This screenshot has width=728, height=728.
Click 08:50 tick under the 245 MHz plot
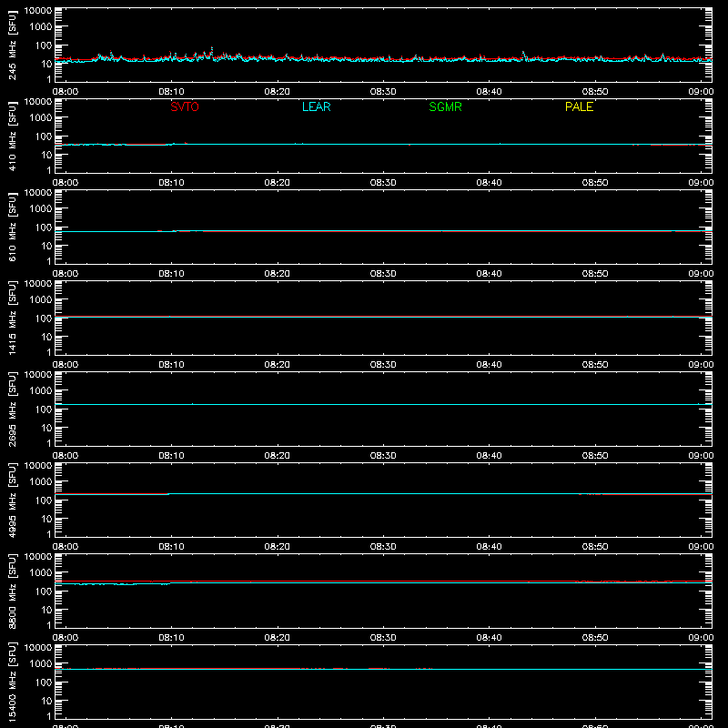tap(595, 92)
